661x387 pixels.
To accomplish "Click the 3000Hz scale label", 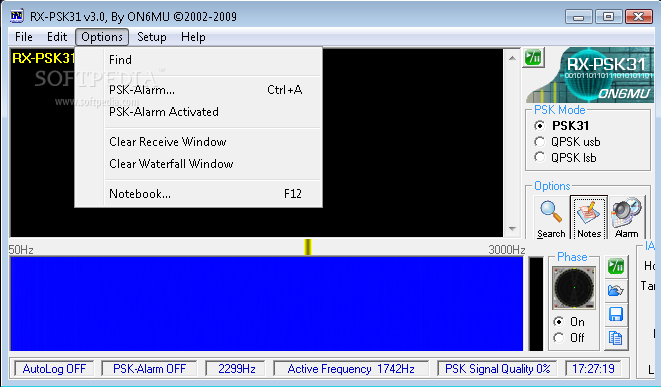I will pyautogui.click(x=507, y=250).
